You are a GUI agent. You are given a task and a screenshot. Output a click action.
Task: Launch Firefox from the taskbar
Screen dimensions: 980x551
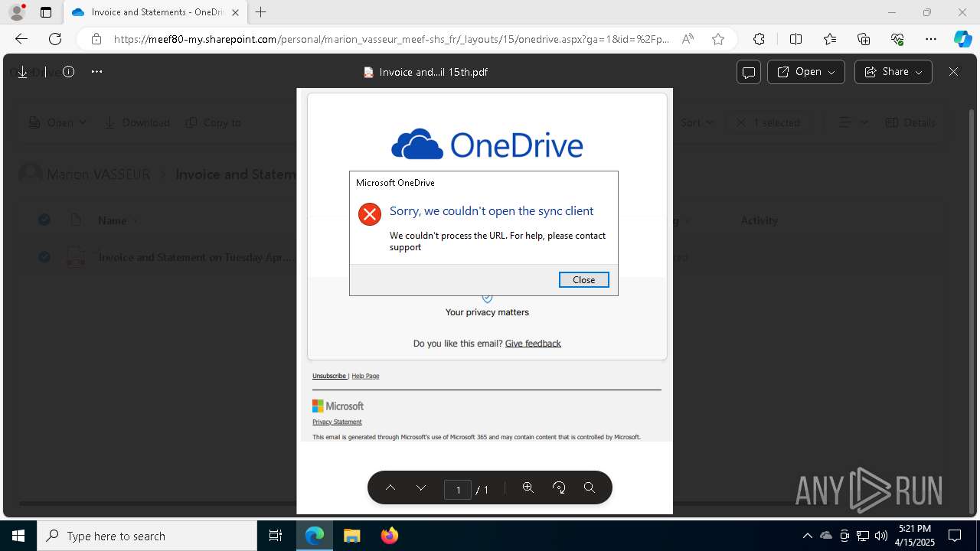click(390, 536)
